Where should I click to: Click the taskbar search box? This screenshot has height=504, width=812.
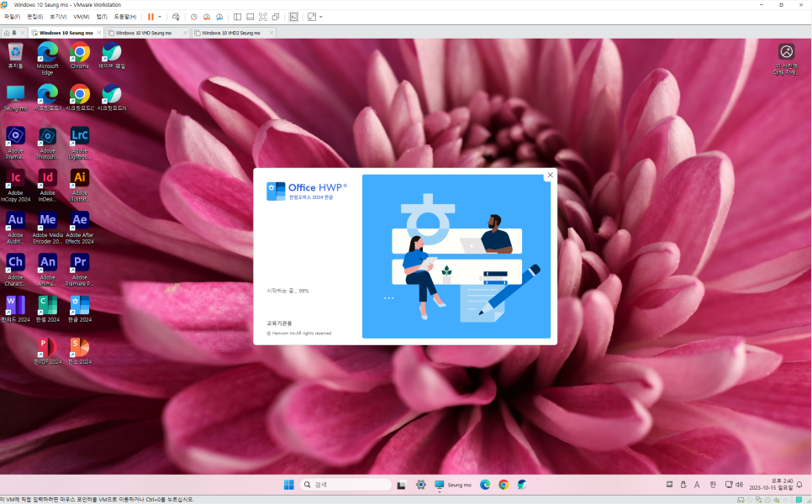[x=345, y=485]
